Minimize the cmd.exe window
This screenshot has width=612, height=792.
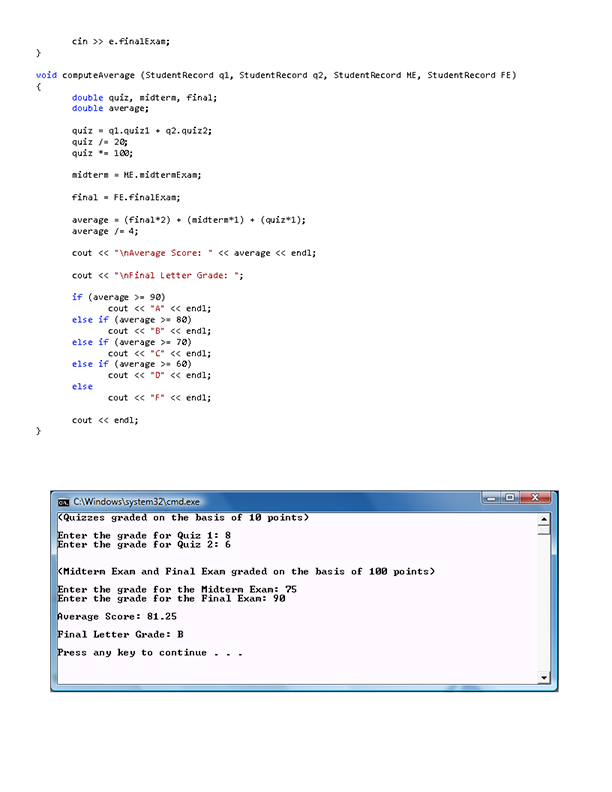[491, 498]
